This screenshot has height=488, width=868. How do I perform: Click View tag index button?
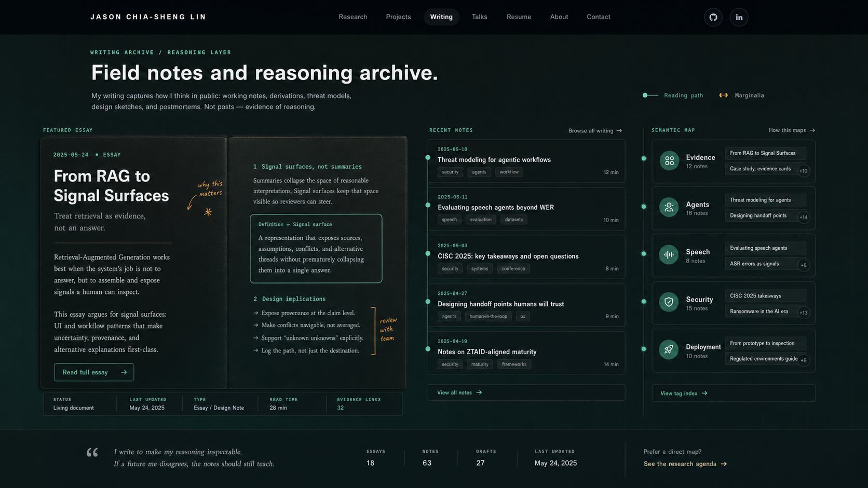point(734,393)
